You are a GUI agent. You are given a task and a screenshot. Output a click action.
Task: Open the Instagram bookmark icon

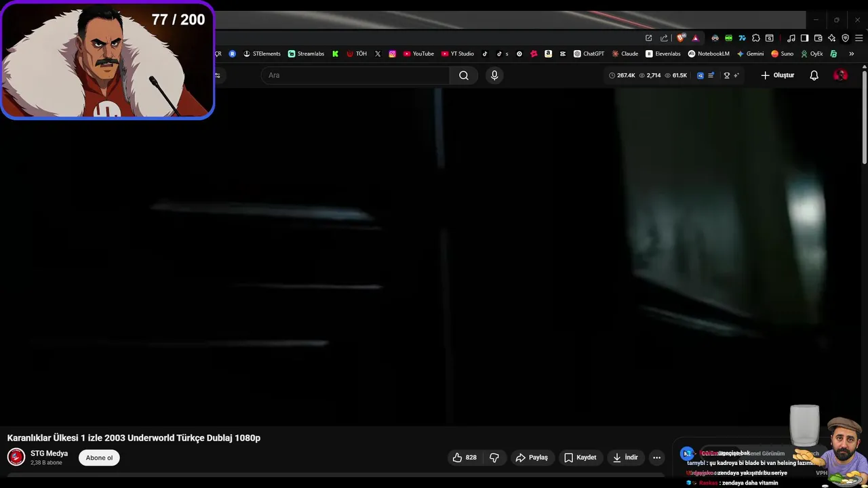[x=392, y=54]
